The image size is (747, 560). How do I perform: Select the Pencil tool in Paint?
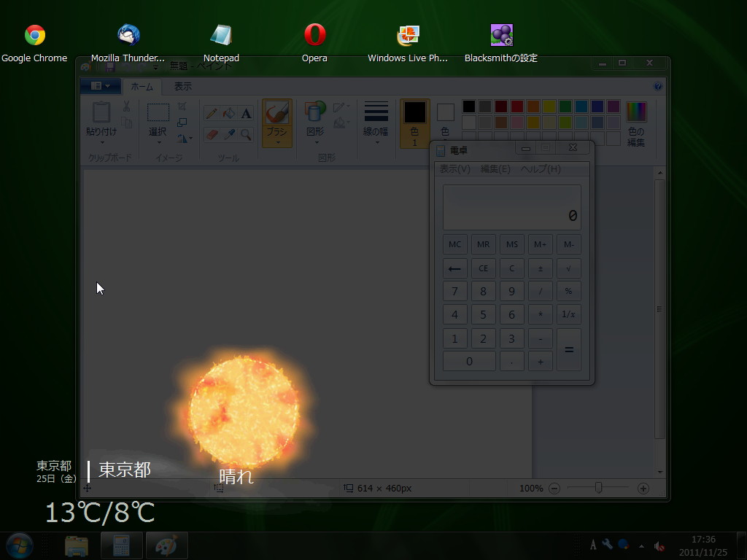tap(212, 113)
